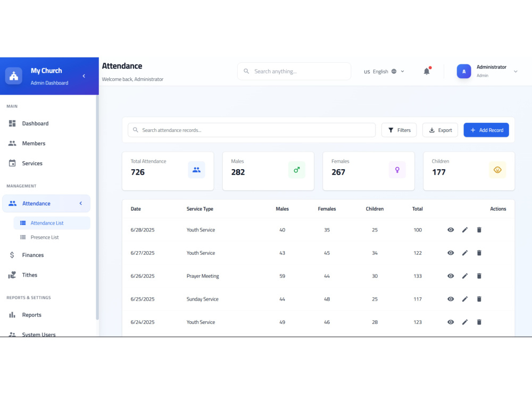Click the Add Record button

(486, 130)
